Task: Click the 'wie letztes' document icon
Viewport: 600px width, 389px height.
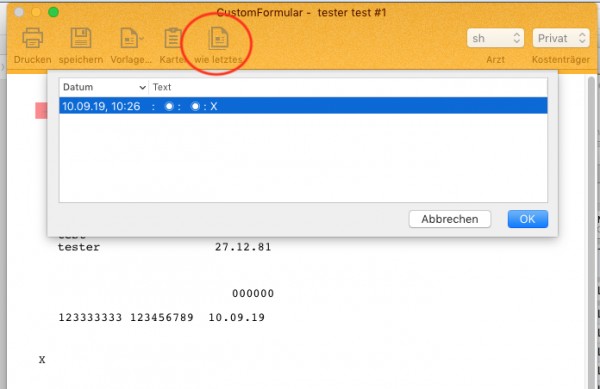Action: [x=218, y=38]
